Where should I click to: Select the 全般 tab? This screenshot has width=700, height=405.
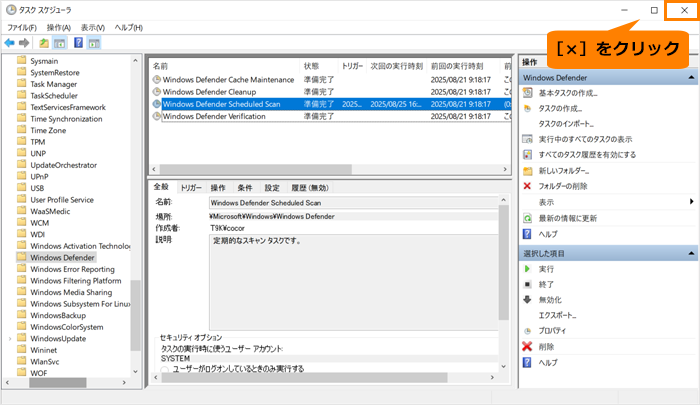[161, 187]
